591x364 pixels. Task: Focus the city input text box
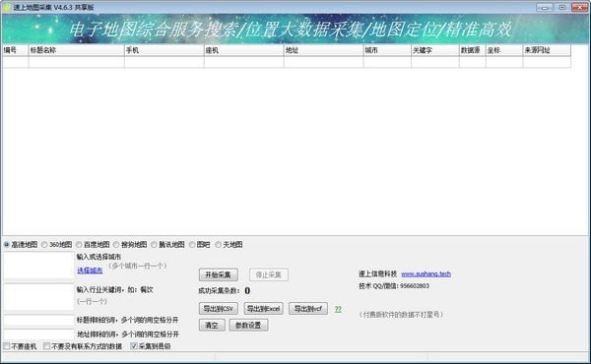38,266
